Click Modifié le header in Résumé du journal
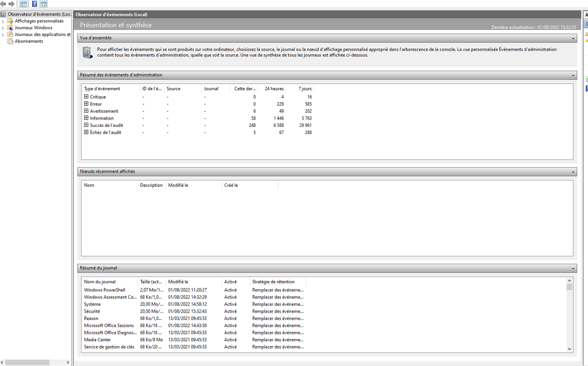The height and width of the screenshot is (366, 588). [x=193, y=282]
